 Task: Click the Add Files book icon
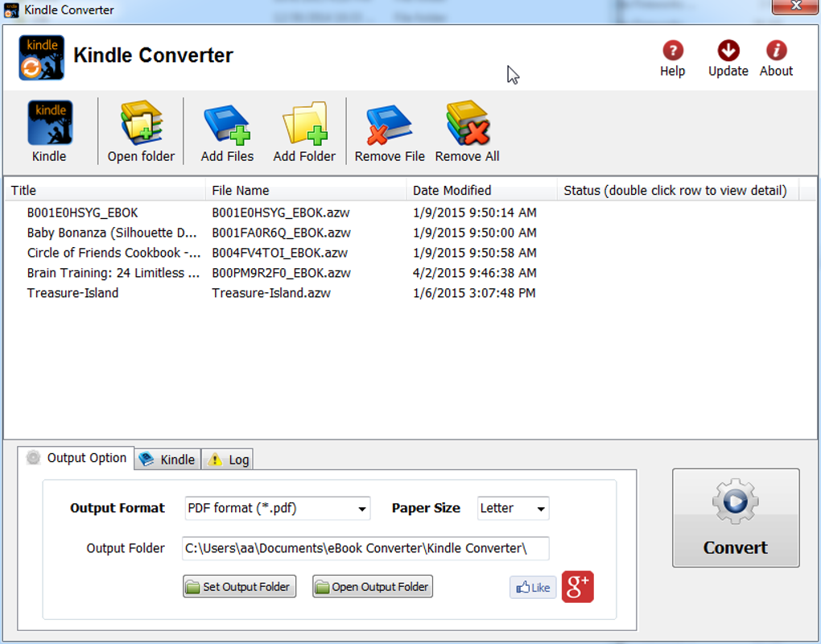[x=227, y=123]
